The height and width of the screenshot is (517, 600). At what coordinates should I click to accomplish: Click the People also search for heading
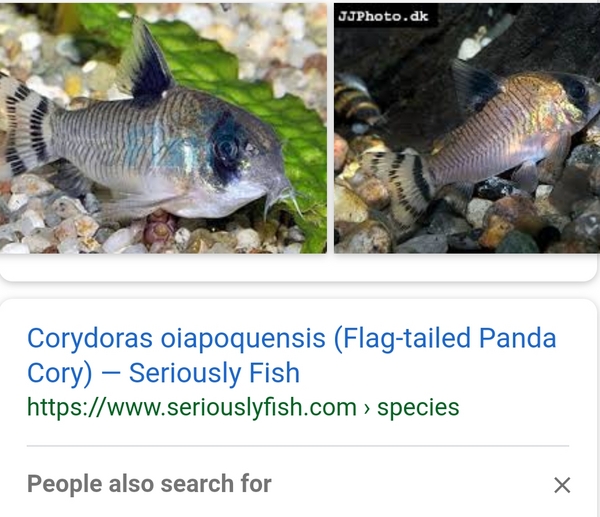pos(149,484)
